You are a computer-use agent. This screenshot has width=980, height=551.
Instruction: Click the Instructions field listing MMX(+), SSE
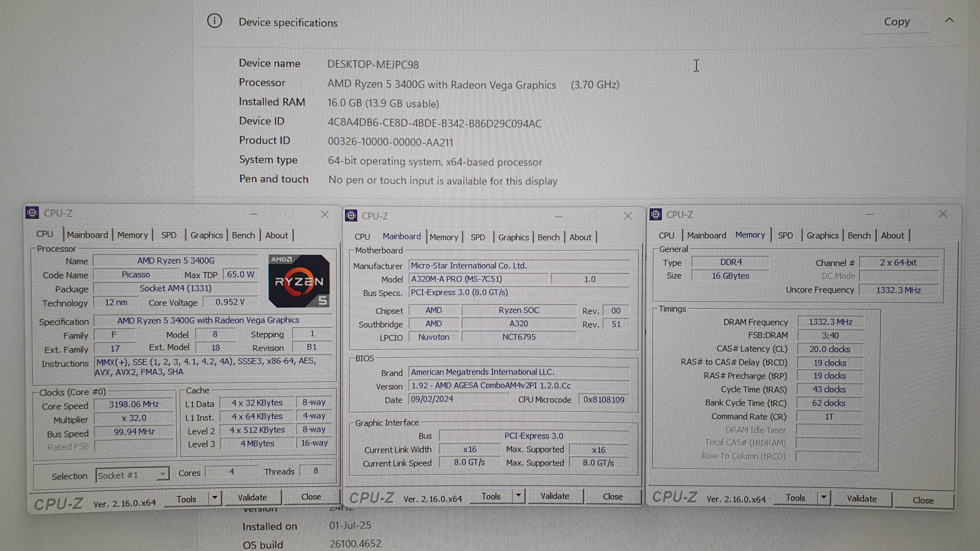pyautogui.click(x=213, y=366)
